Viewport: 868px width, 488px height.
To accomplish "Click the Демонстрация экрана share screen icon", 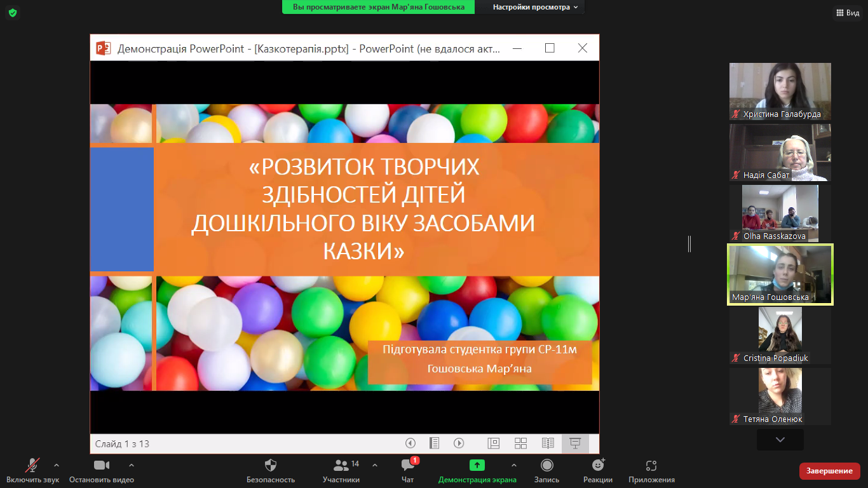I will 477,466.
